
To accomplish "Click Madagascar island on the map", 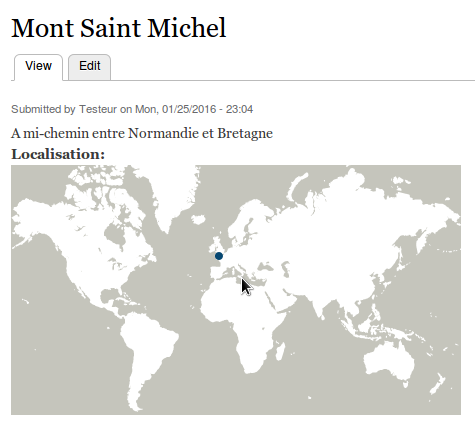I will click(x=281, y=352).
